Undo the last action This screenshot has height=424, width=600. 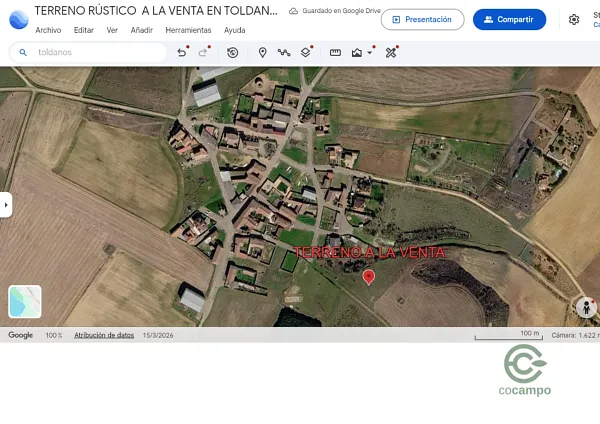182,52
